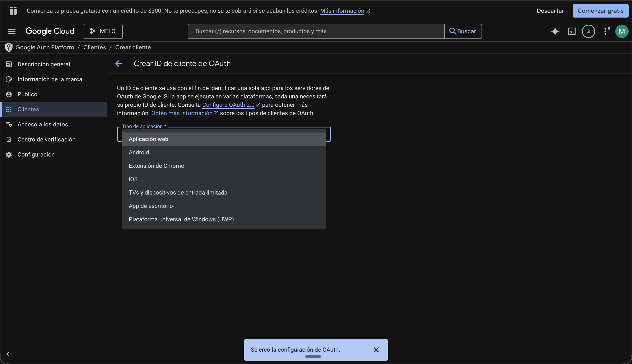Open the MELO project selector

coord(103,31)
